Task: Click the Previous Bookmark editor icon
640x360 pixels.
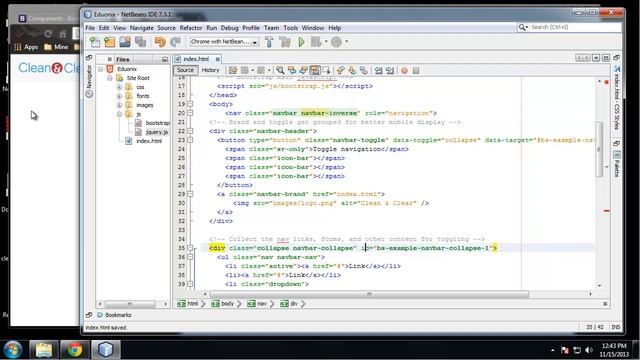Action: click(x=340, y=71)
